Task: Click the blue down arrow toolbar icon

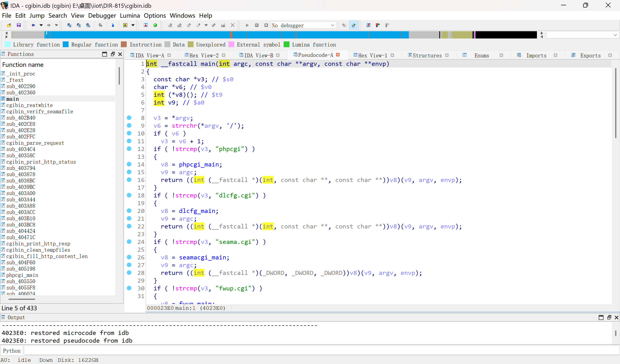Action: (x=113, y=25)
